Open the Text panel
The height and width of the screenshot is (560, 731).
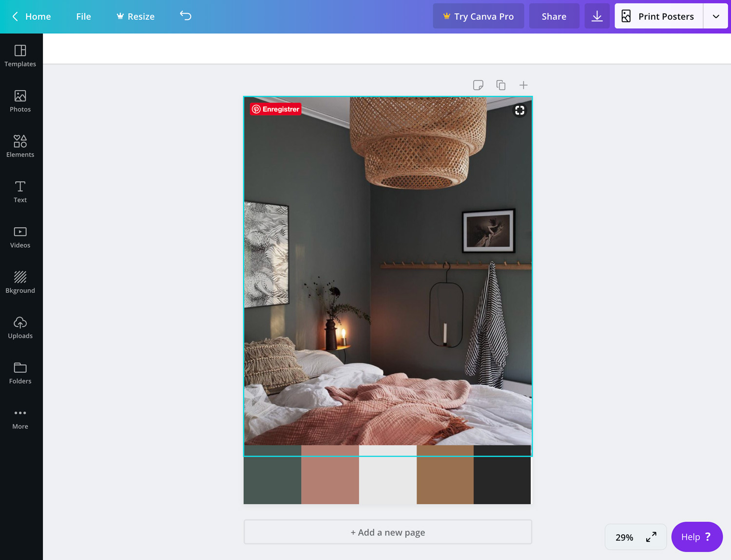(x=20, y=191)
